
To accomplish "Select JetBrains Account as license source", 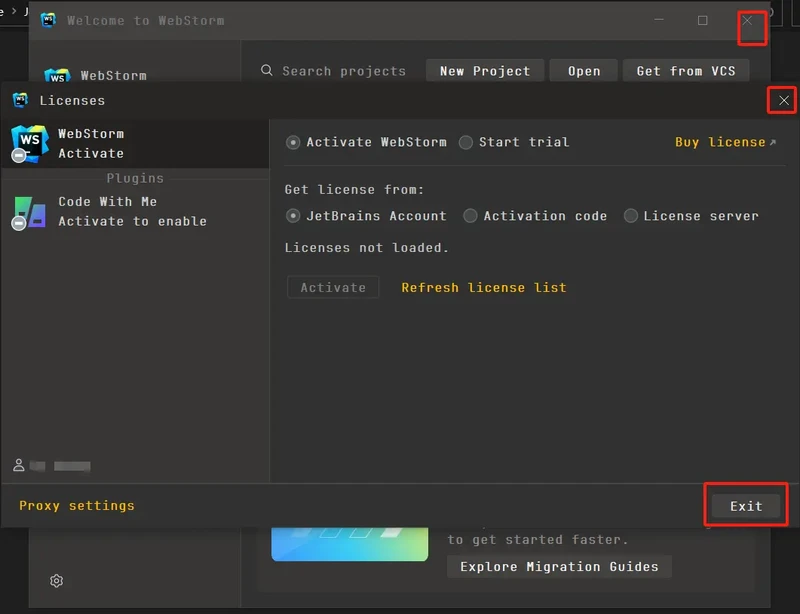I will point(293,216).
